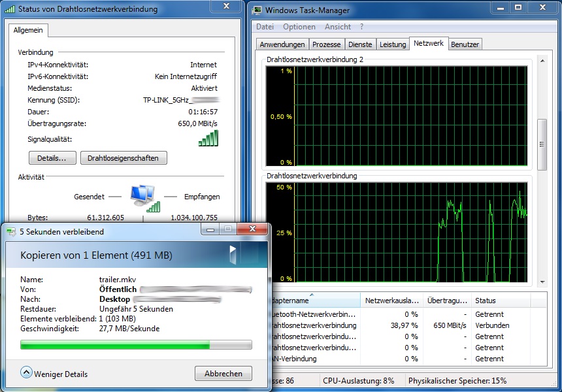Viewport: 562px width, 392px height.
Task: Click the SSID value TP-LINK_5GHz
Action: click(x=180, y=100)
